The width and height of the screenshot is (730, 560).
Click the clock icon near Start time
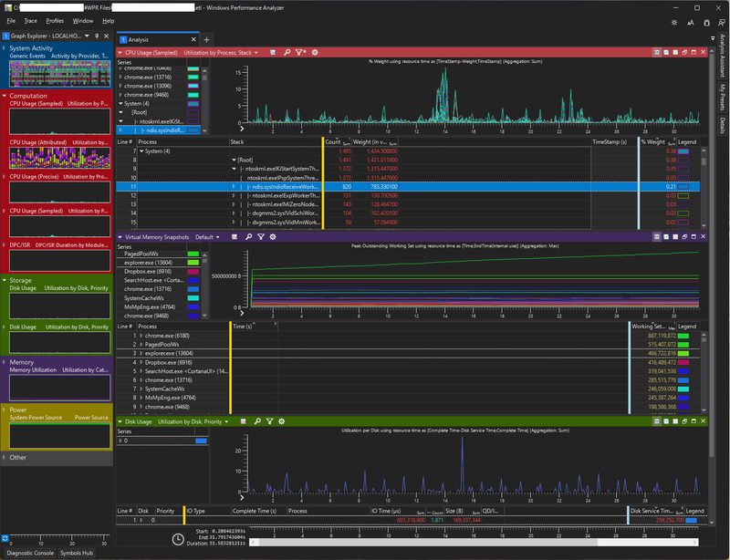point(178,540)
